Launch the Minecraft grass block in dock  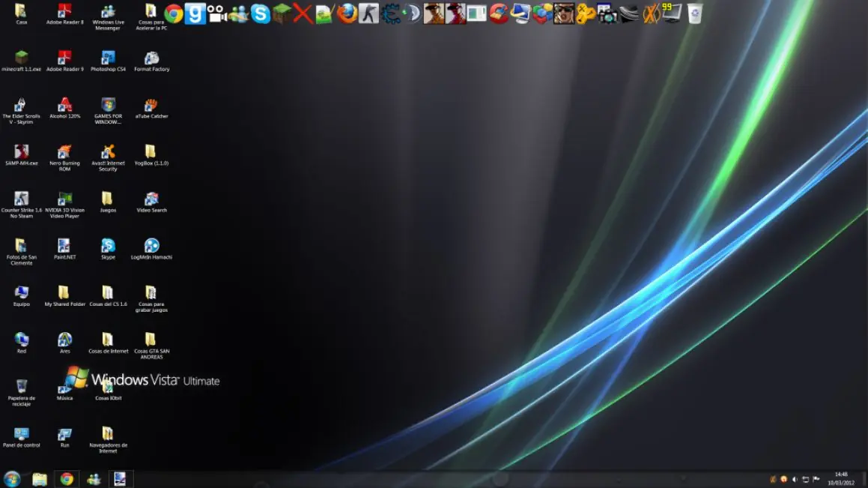coord(282,13)
